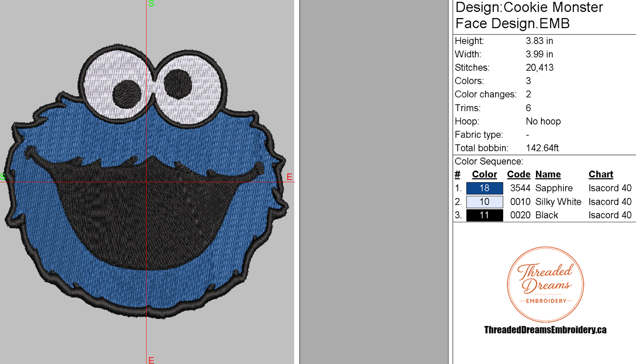Screen dimensions: 636x364
Task: Click the Silky White color swatch 10
Action: point(485,202)
